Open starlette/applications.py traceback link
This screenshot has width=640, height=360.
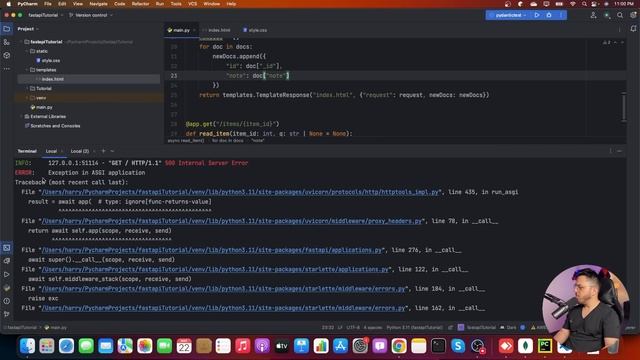coord(215,269)
